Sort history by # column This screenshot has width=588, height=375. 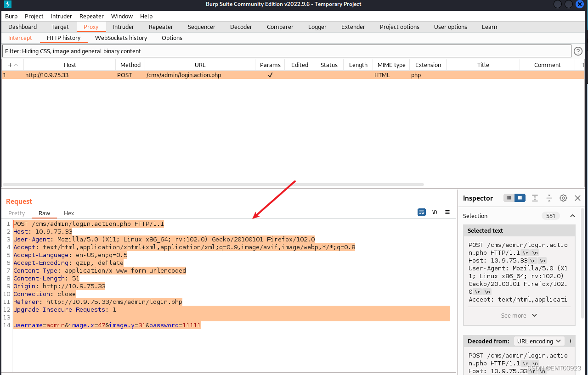(x=13, y=65)
